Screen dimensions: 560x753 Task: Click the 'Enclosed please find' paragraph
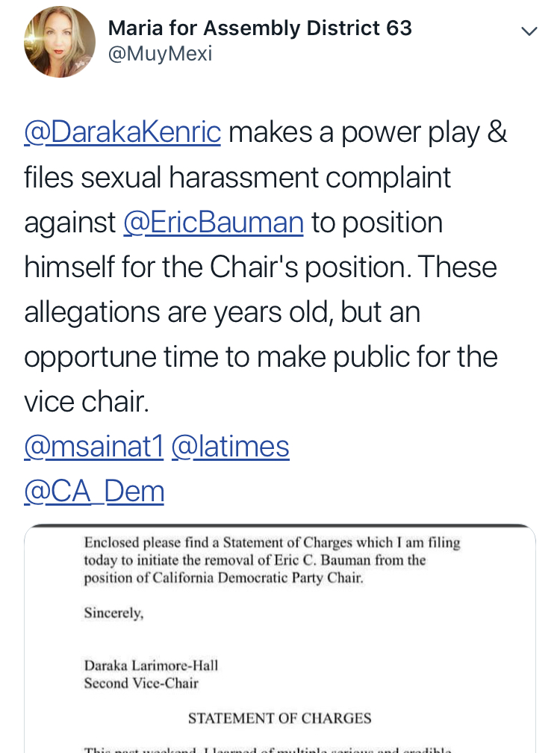pyautogui.click(x=272, y=560)
